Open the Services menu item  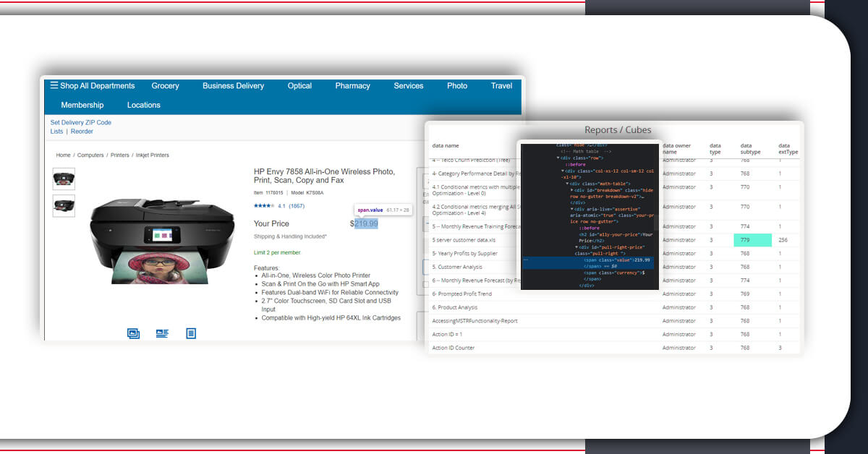click(x=409, y=85)
